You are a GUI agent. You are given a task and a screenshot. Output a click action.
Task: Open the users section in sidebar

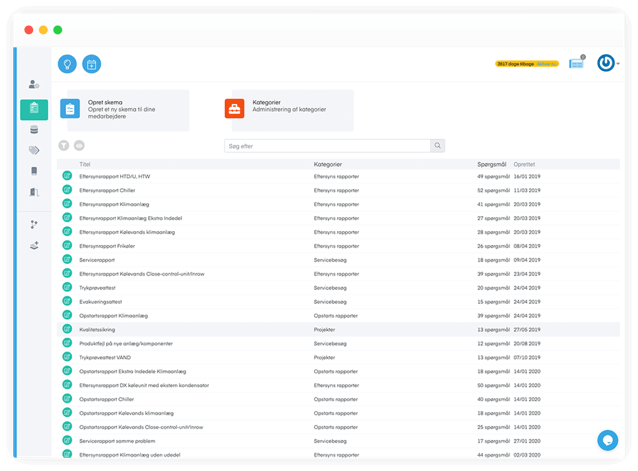[34, 84]
